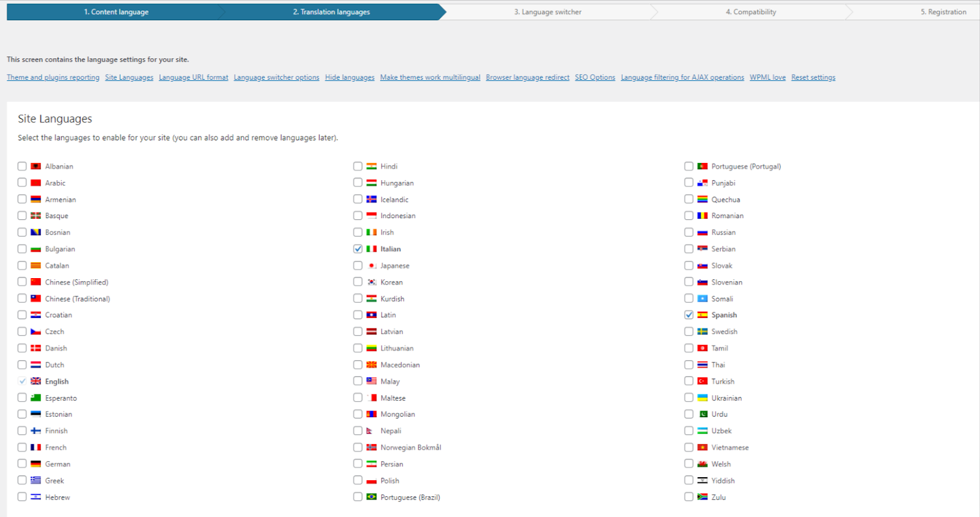Screen dimensions: 980x517
Task: Open Make themes work multilingual link
Action: point(430,77)
